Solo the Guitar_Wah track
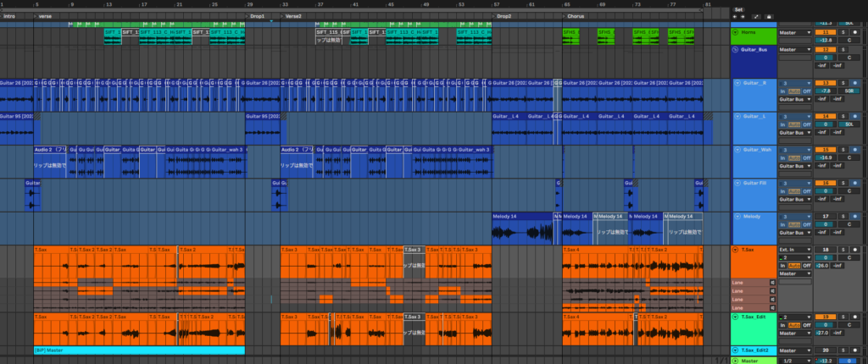This screenshot has height=364, width=868. 843,149
